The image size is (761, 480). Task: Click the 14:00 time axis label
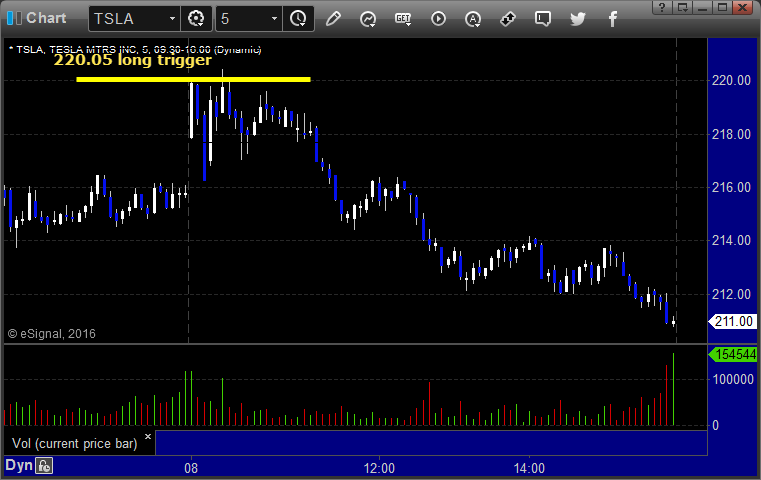(x=529, y=469)
